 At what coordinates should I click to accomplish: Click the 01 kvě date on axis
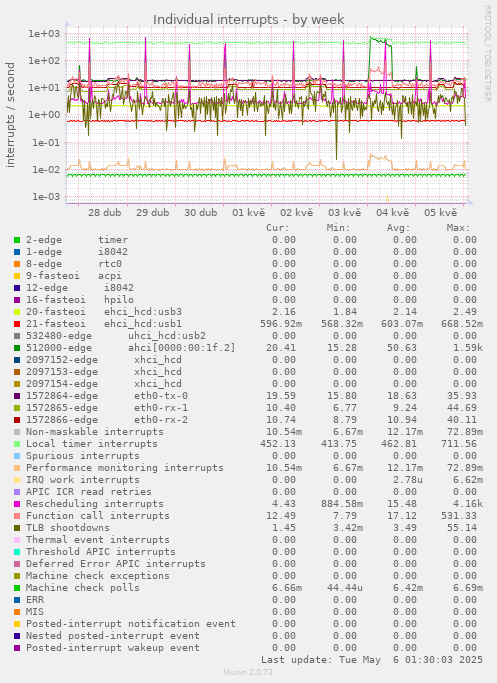(249, 213)
